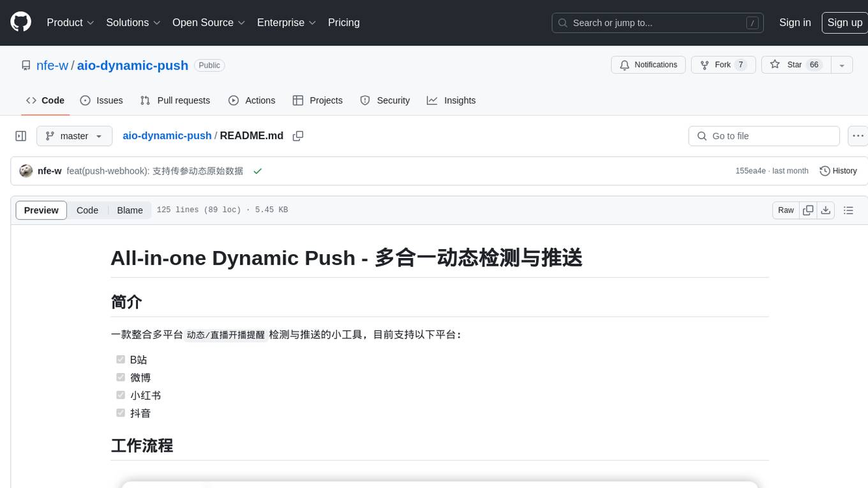Open commit 155ea4e
Image resolution: width=868 pixels, height=488 pixels.
pos(751,171)
